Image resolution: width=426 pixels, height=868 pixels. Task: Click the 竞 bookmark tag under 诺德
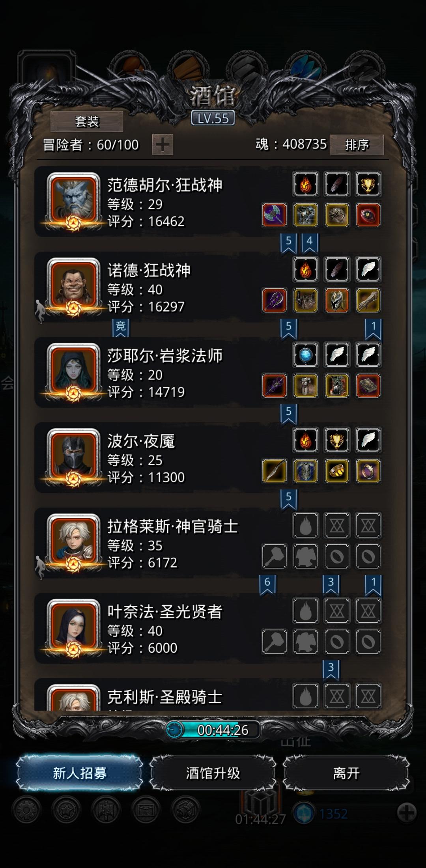click(120, 327)
